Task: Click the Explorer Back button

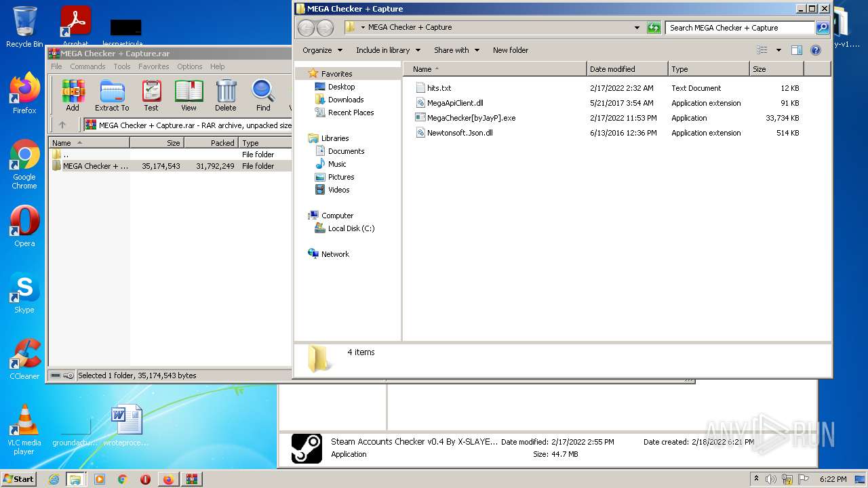Action: tap(307, 28)
